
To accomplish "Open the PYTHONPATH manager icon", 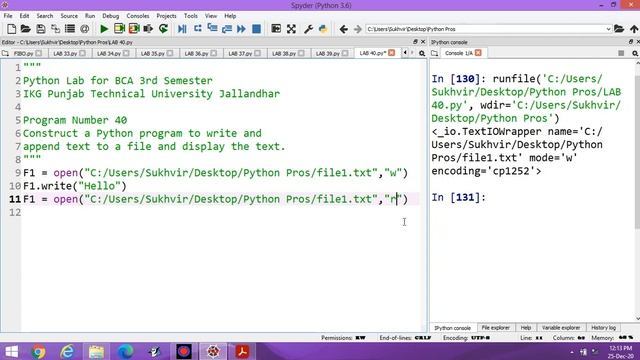I will coord(323,29).
